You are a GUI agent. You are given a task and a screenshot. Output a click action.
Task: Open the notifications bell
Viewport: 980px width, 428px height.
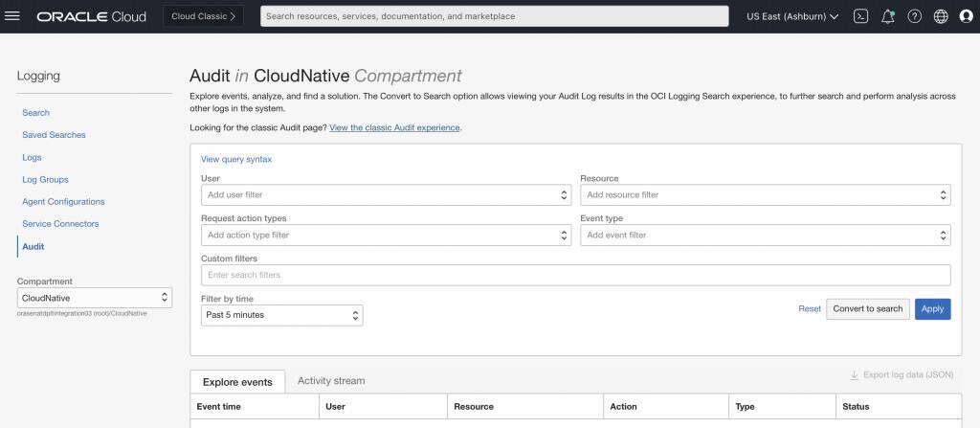click(887, 16)
